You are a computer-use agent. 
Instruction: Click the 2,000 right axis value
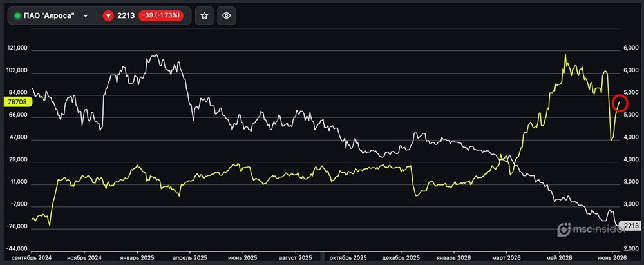(631, 249)
